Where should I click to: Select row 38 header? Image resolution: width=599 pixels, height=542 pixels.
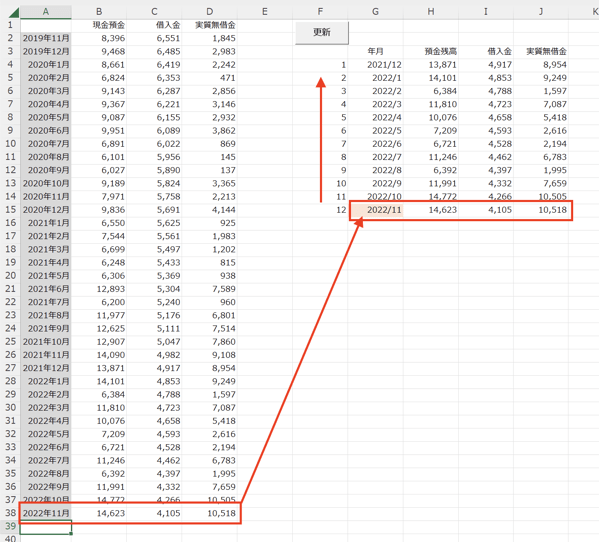tap(10, 513)
